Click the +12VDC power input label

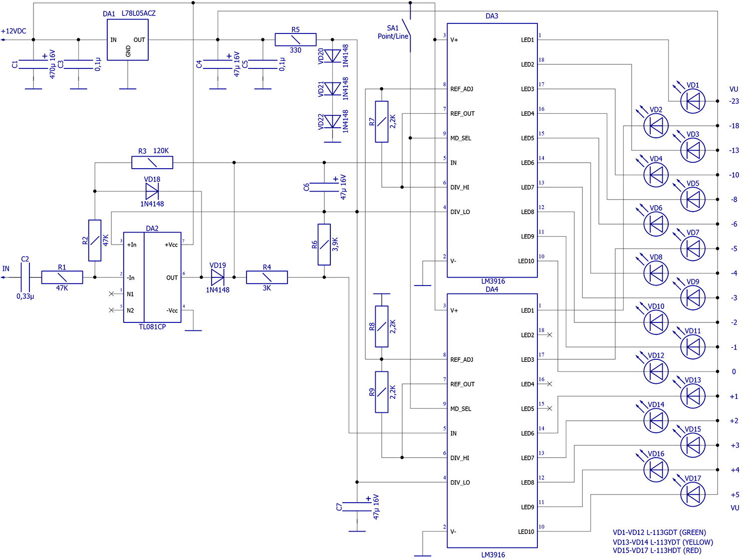14,31
